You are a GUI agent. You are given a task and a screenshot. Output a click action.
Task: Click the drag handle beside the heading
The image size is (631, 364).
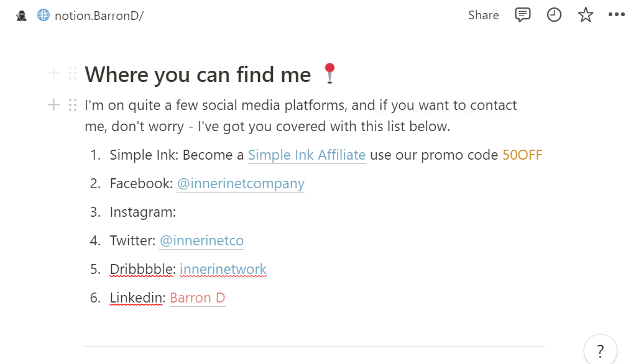click(x=73, y=74)
